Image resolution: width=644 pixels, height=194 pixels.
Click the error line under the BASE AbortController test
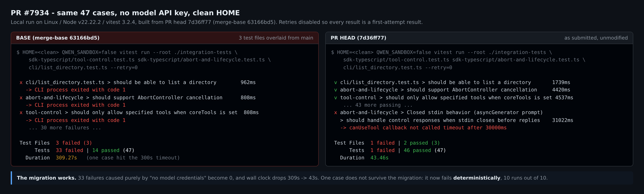point(76,105)
